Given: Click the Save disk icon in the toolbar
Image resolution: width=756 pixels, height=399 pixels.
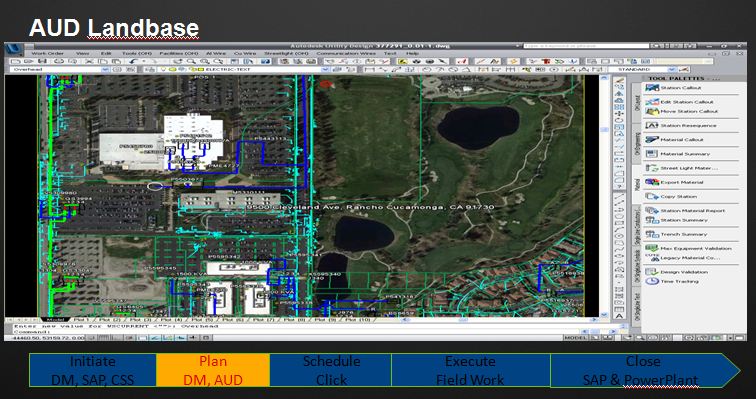Looking at the screenshot, I should click(x=42, y=61).
